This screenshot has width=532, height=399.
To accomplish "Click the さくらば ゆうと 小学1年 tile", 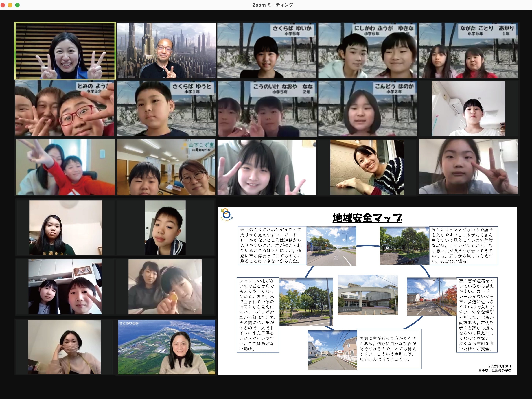I will pos(166,109).
